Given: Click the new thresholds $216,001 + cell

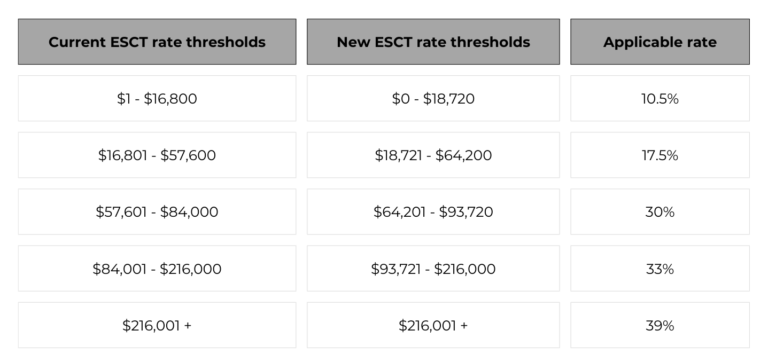Looking at the screenshot, I should 433,325.
